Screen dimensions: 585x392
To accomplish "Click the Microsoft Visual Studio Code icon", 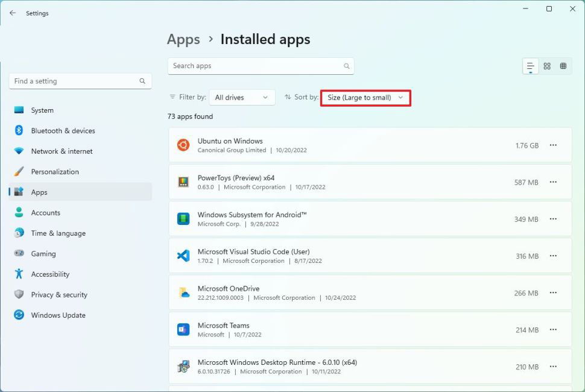I will (x=183, y=256).
